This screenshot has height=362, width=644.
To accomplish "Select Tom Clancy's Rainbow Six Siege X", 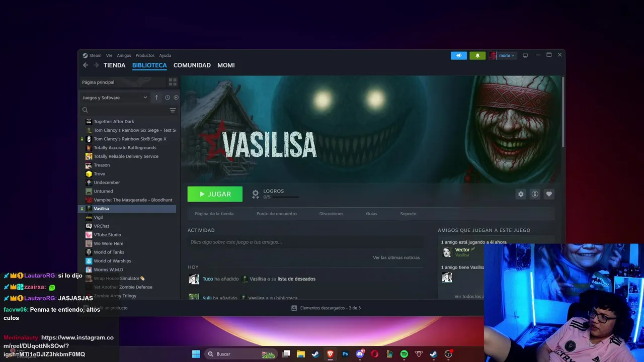I will (x=128, y=139).
